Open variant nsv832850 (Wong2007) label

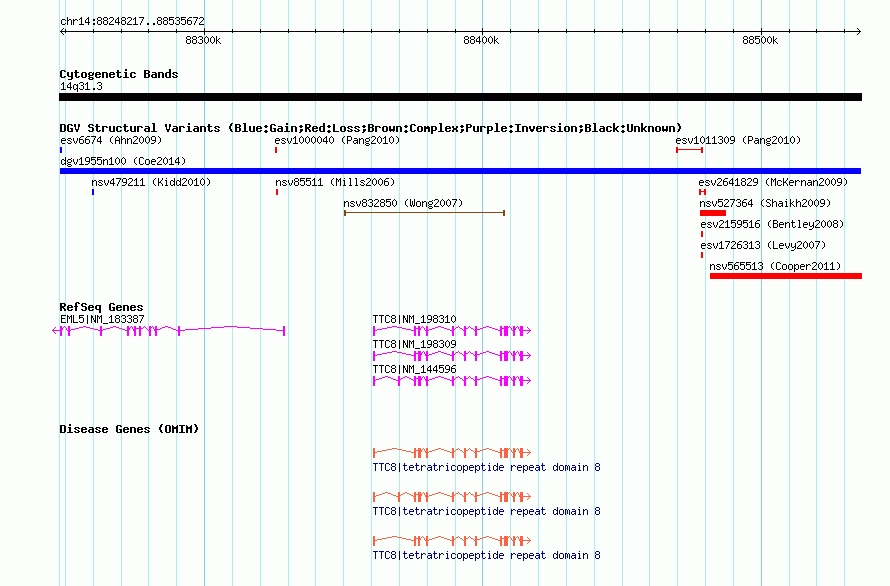pyautogui.click(x=403, y=203)
